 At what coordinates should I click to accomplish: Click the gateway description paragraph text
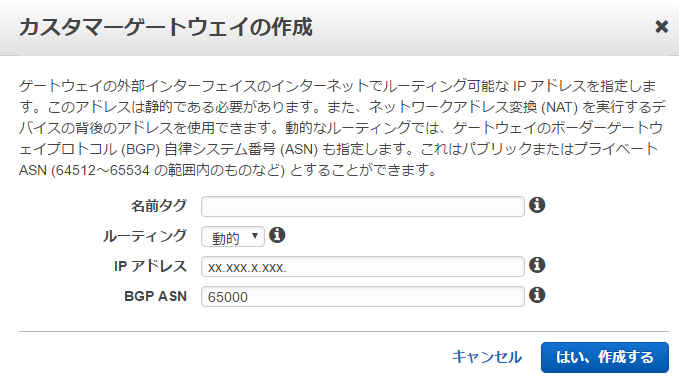click(x=342, y=128)
